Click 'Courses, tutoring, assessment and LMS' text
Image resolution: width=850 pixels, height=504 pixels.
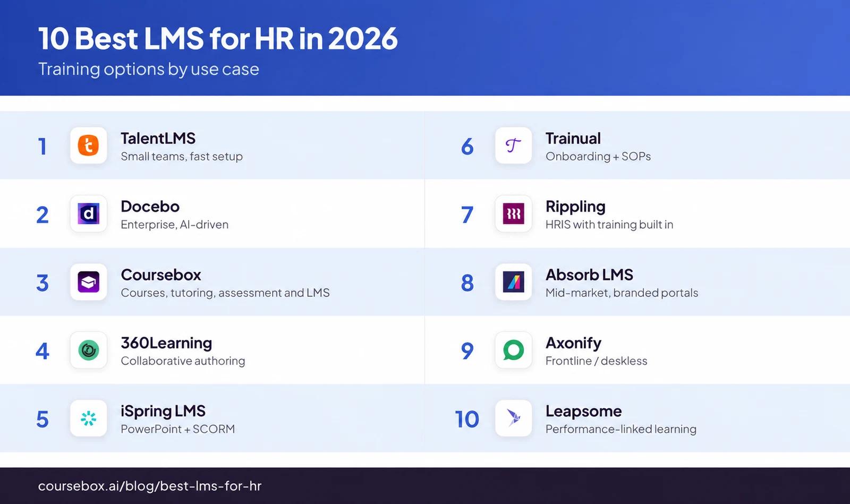pyautogui.click(x=225, y=293)
